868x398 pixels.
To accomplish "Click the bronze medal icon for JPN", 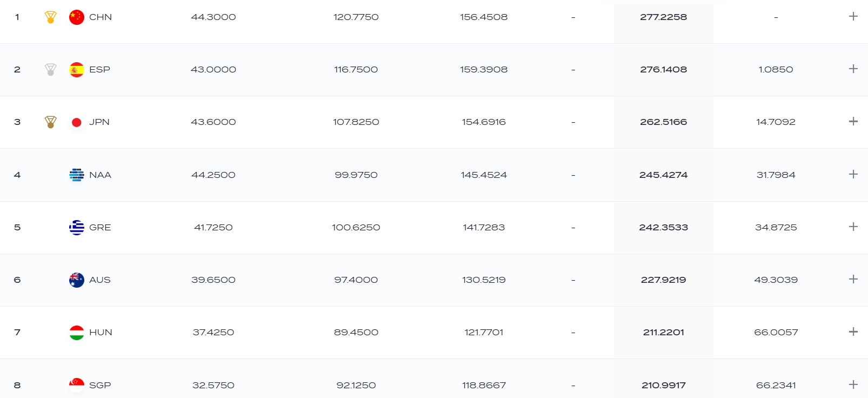I will coord(51,122).
